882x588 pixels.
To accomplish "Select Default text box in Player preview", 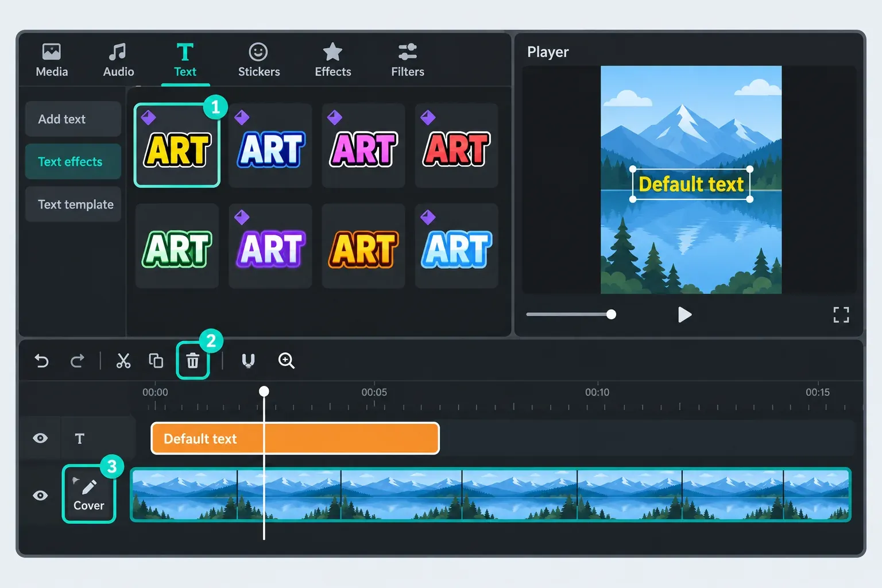I will click(x=691, y=184).
